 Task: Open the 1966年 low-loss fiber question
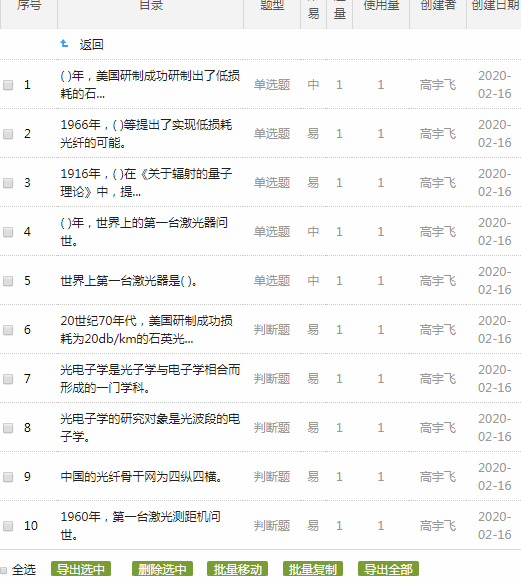tap(146, 134)
